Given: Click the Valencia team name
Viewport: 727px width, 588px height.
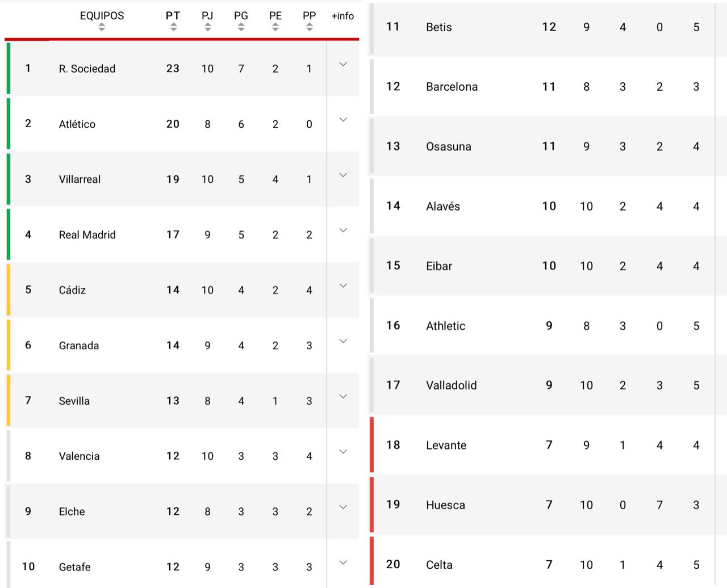Looking at the screenshot, I should 79,456.
